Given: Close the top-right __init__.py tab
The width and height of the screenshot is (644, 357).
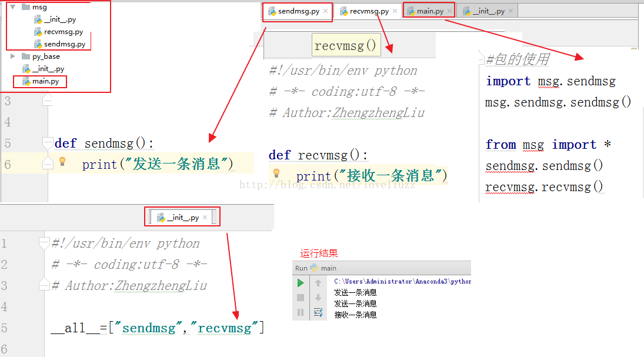Looking at the screenshot, I should click(x=511, y=11).
